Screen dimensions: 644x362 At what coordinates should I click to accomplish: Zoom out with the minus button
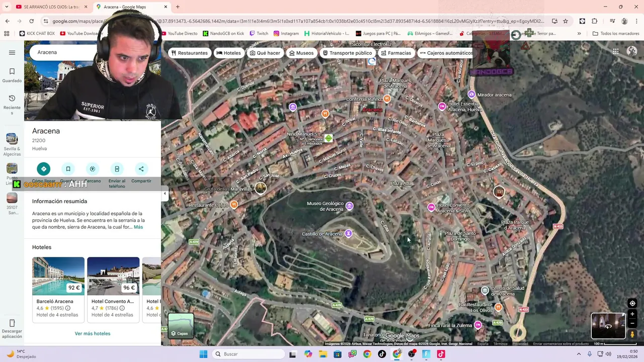[632, 324]
